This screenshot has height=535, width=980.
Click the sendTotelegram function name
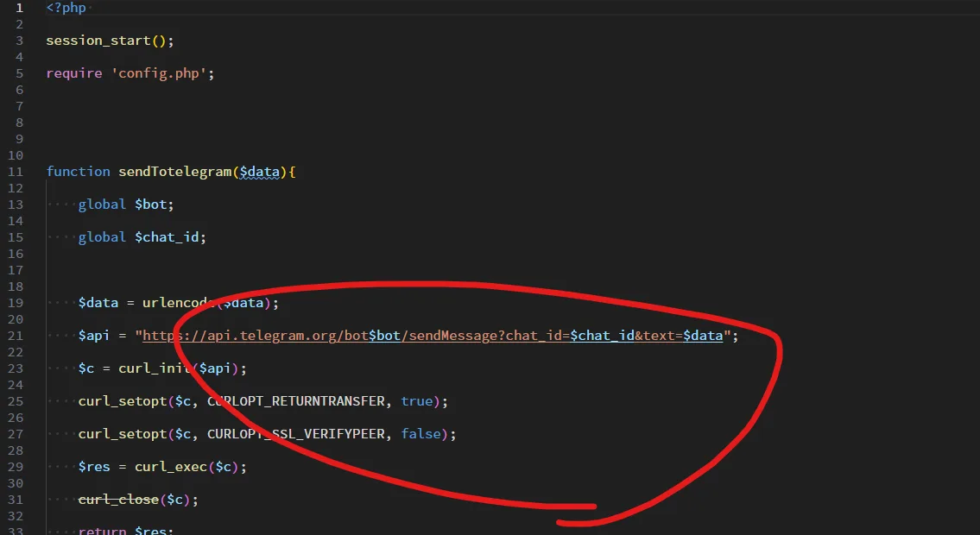(175, 172)
